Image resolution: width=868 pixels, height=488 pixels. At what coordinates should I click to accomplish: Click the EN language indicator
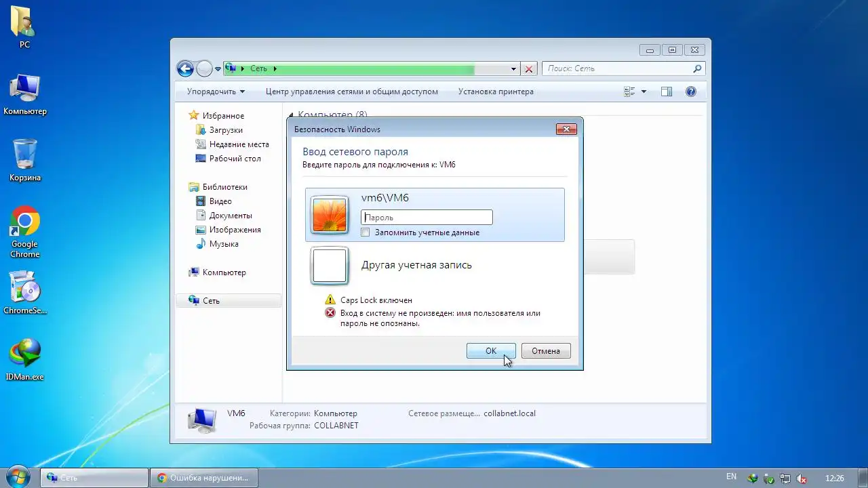(731, 477)
